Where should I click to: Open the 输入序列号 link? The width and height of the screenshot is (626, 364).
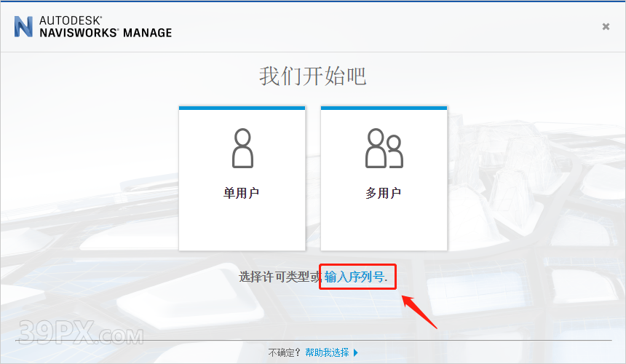[x=356, y=277]
